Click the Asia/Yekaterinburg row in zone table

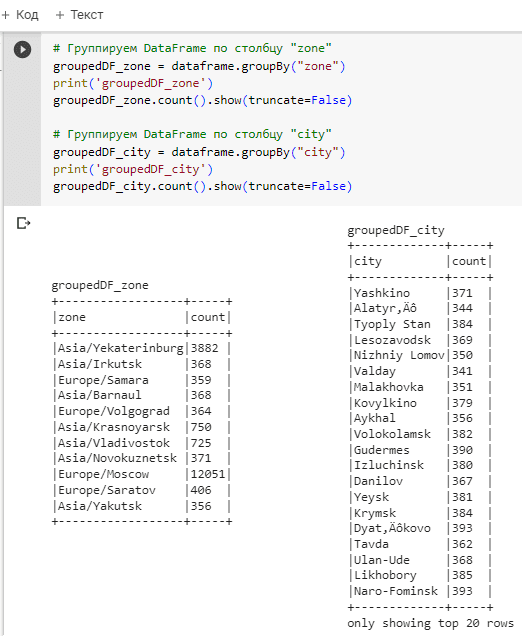click(142, 348)
